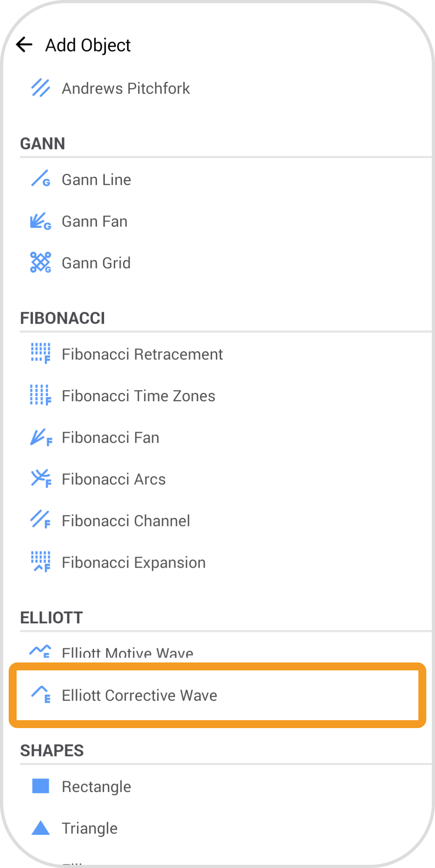Viewport: 435px width, 868px height.
Task: Tap the Gann Grid label
Action: [x=96, y=263]
